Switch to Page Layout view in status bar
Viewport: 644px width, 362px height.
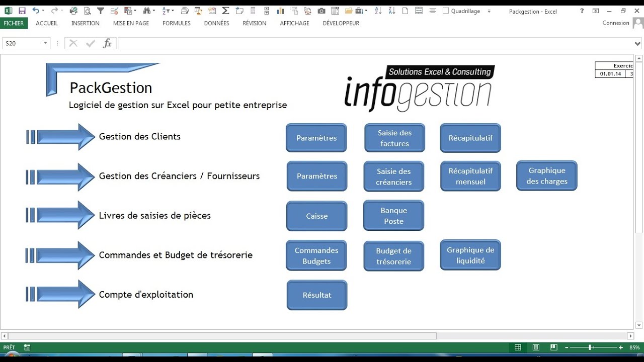536,347
